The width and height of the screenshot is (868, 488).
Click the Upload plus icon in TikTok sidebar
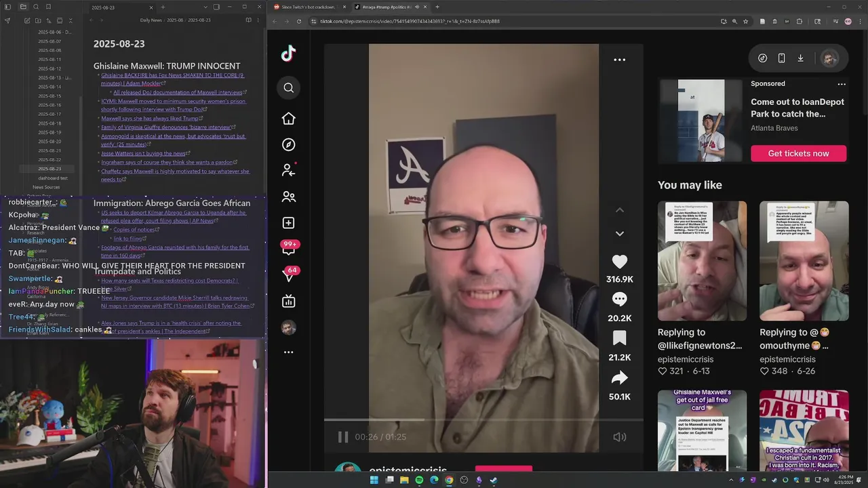(x=289, y=223)
